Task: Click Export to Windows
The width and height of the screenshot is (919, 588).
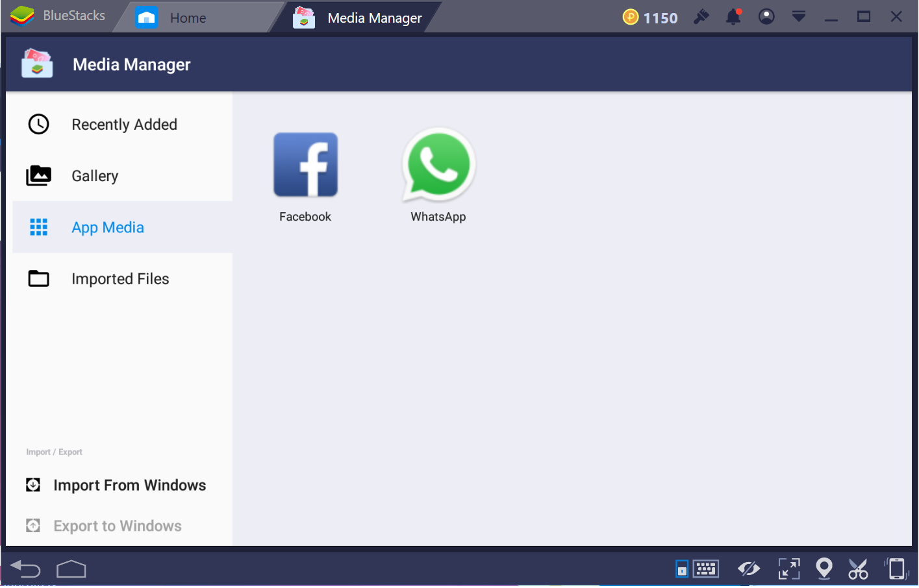Action: click(104, 526)
